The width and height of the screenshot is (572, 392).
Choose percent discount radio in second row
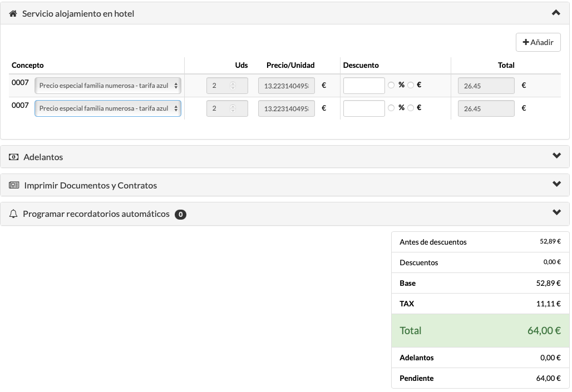[391, 108]
